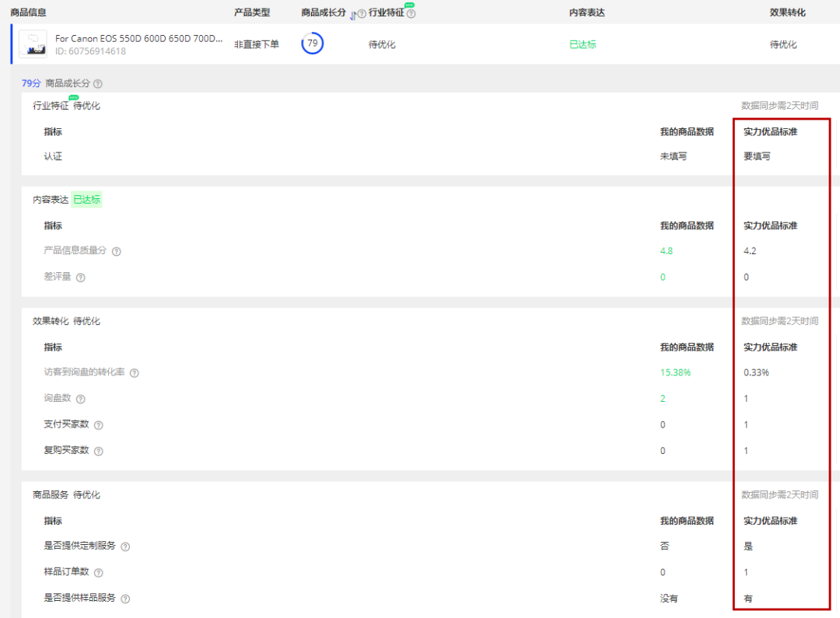Click 已达标 status in product row
The image size is (840, 618).
point(583,44)
